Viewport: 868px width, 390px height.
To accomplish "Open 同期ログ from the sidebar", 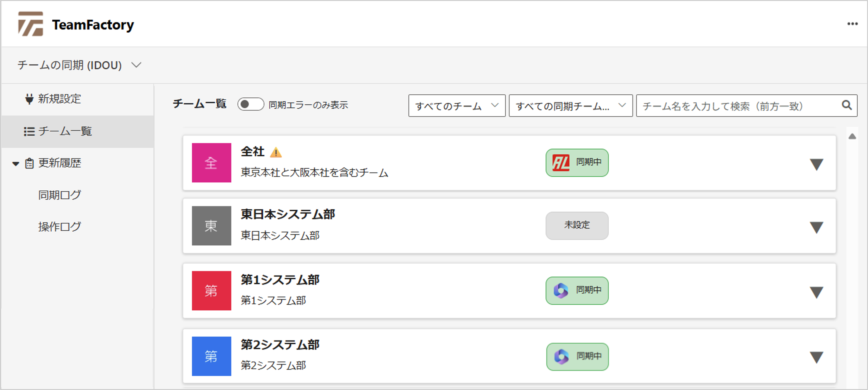I will click(59, 195).
